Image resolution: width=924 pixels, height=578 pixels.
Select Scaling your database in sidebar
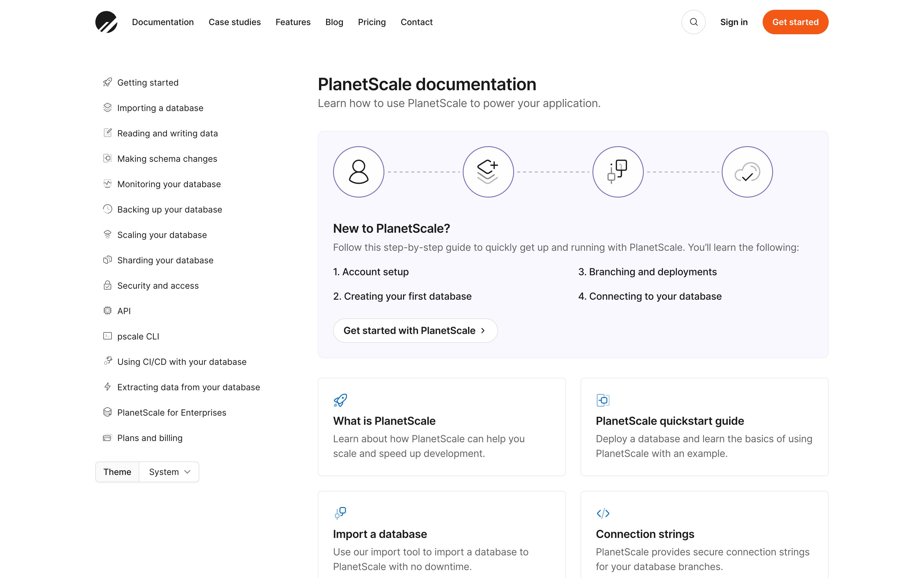[x=162, y=235]
